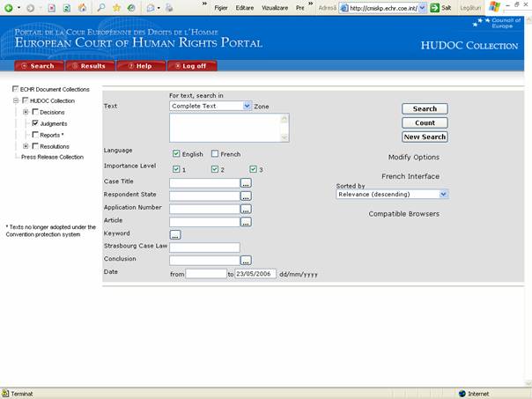532x399 pixels.
Task: Click the Log off tab
Action: click(192, 66)
